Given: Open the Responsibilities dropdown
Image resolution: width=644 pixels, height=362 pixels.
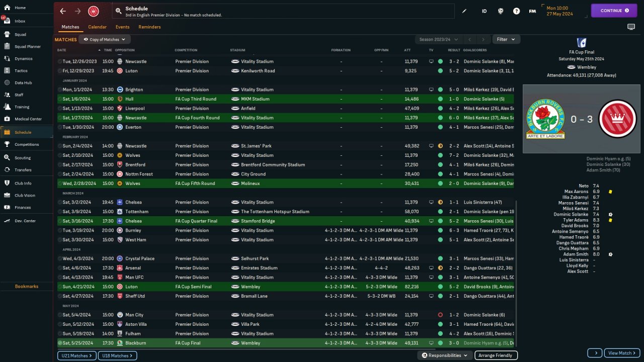Looking at the screenshot, I should 445,355.
